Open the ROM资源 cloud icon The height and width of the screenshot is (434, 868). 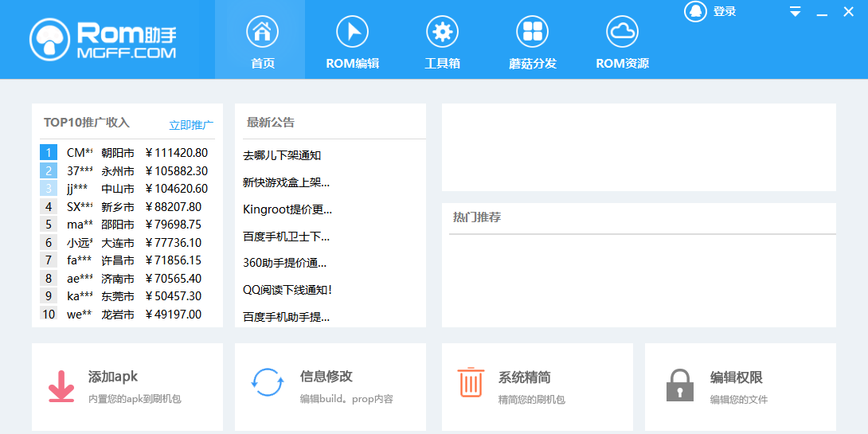coord(622,32)
